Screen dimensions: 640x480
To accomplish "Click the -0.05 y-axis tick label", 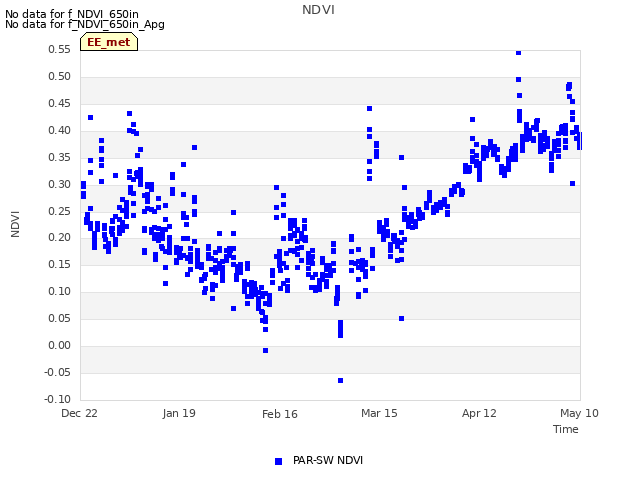I will tap(58, 373).
